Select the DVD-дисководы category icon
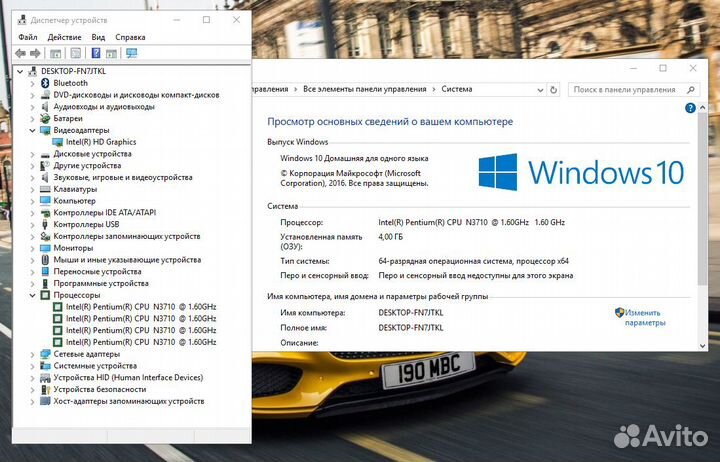 [x=45, y=95]
